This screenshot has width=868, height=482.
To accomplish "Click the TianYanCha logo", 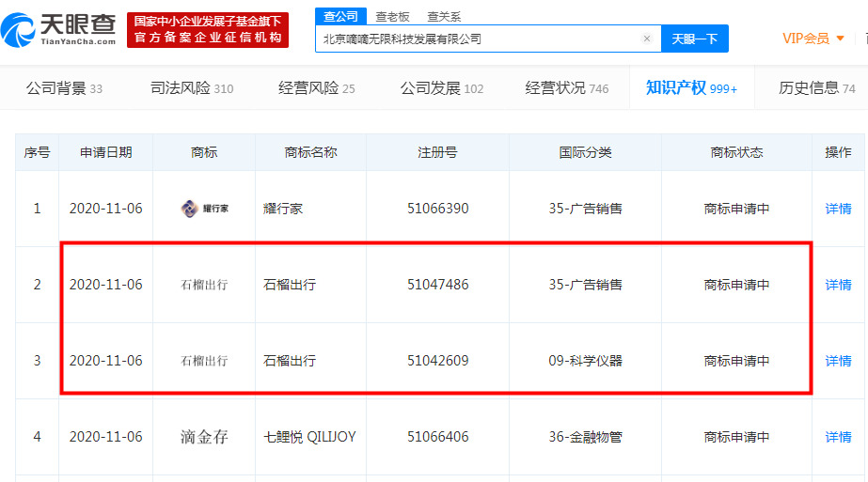I will pyautogui.click(x=58, y=30).
